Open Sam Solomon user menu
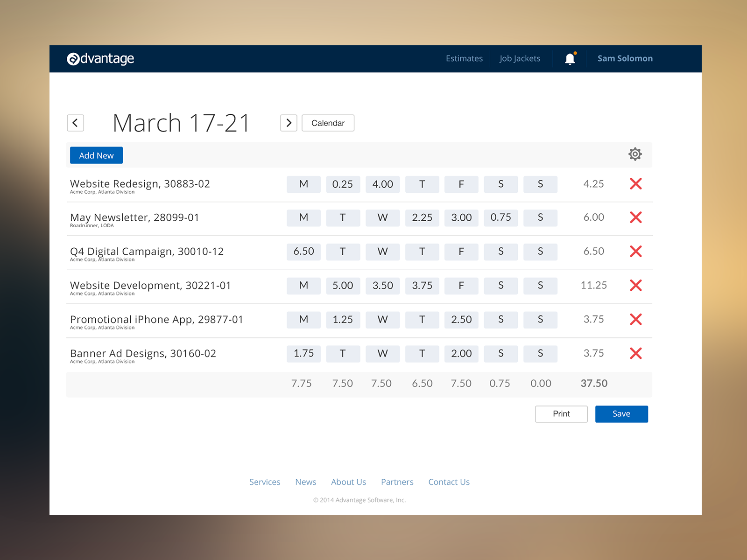The image size is (747, 560). pos(625,59)
